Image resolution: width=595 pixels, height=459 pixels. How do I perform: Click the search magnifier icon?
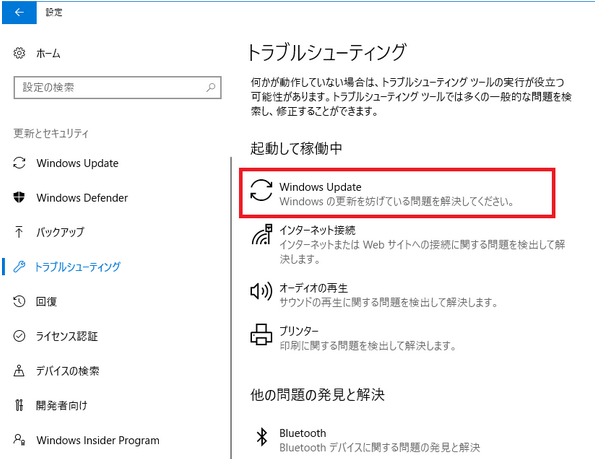(211, 88)
